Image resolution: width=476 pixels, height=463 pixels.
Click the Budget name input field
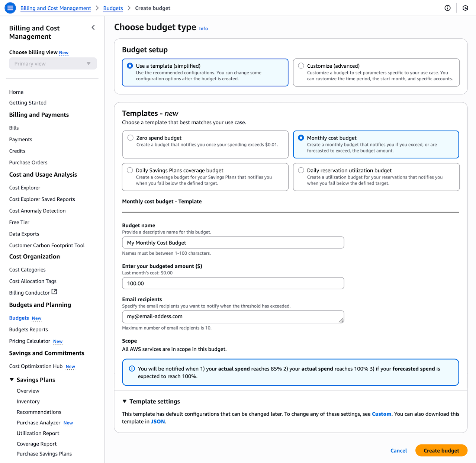[233, 242]
